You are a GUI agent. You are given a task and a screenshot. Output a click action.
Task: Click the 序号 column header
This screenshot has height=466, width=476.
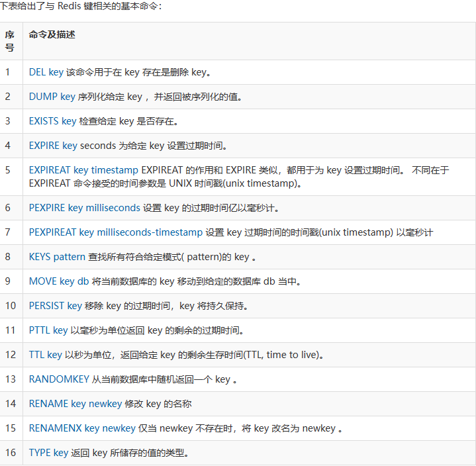(x=10, y=40)
